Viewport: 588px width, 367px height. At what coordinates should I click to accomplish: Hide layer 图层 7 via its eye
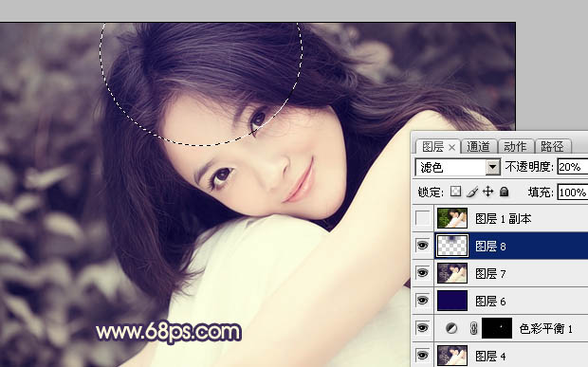pos(423,273)
